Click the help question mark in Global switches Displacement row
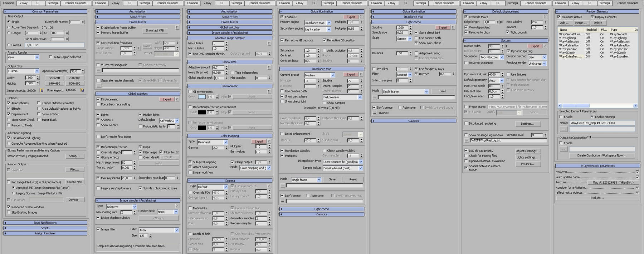 click(177, 99)
